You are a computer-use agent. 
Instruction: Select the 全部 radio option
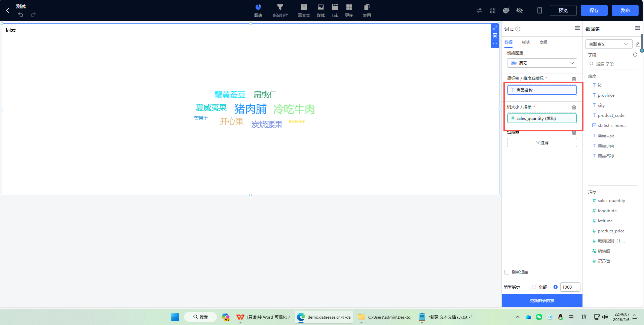pyautogui.click(x=534, y=287)
